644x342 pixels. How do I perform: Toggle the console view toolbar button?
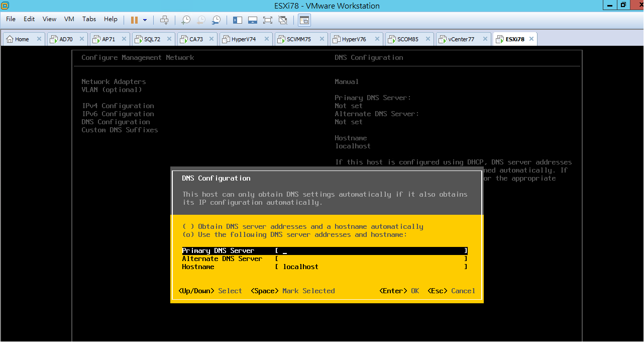(304, 20)
